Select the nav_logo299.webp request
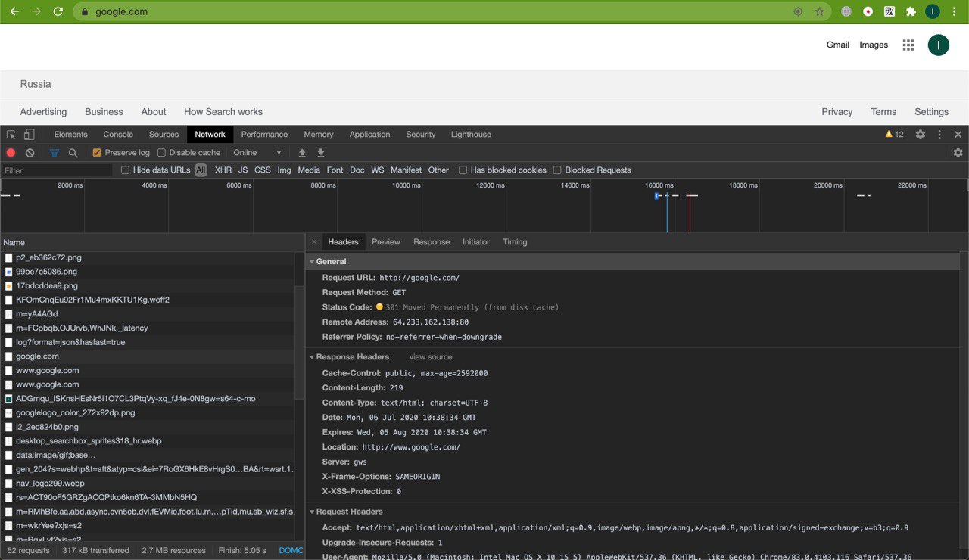 (x=148, y=484)
